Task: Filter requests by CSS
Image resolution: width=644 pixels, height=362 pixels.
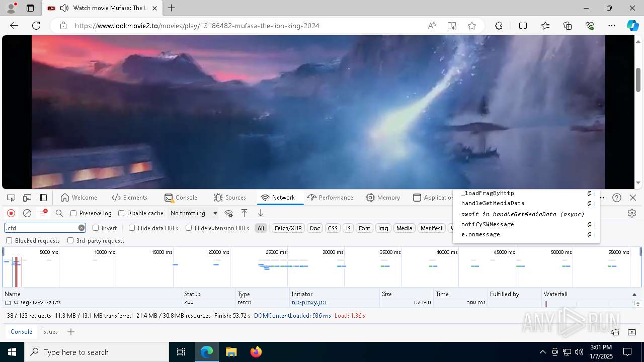Action: 333,228
